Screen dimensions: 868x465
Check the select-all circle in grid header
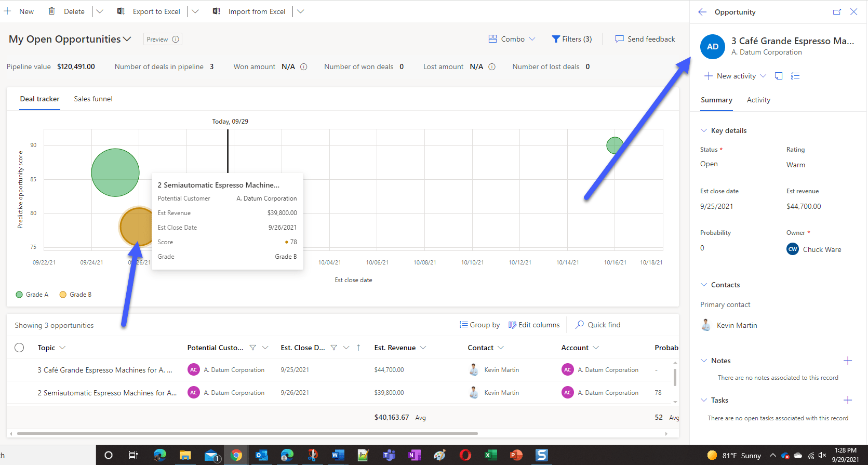coord(19,348)
